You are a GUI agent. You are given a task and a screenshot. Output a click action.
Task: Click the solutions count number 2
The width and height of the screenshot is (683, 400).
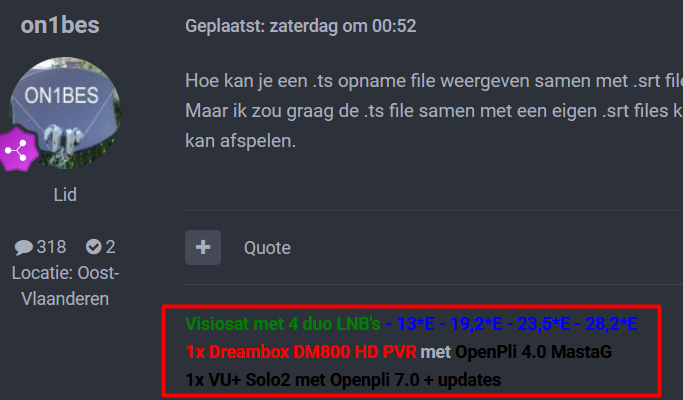tap(111, 247)
